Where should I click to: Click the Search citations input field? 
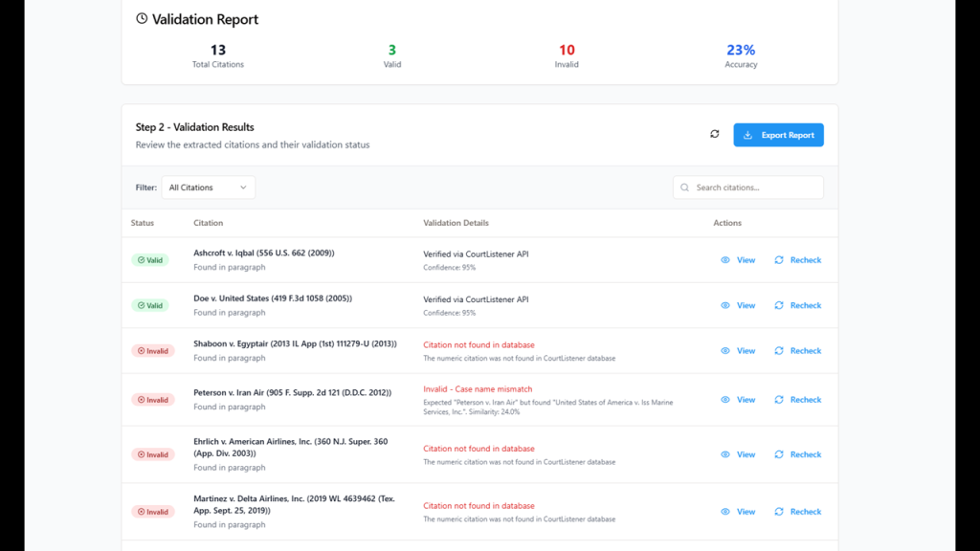[x=754, y=187]
